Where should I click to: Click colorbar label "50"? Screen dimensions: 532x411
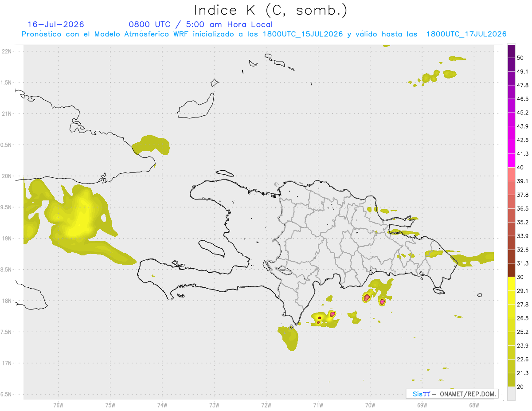coord(520,58)
